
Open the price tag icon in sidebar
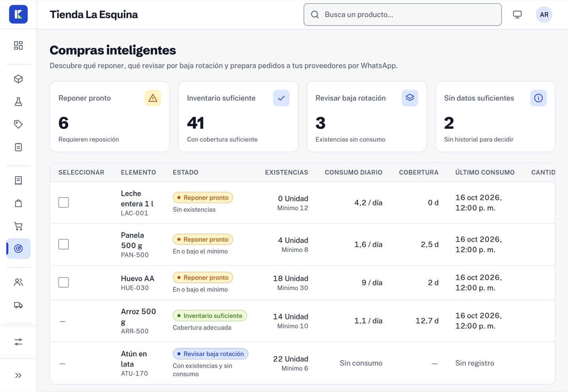(18, 124)
